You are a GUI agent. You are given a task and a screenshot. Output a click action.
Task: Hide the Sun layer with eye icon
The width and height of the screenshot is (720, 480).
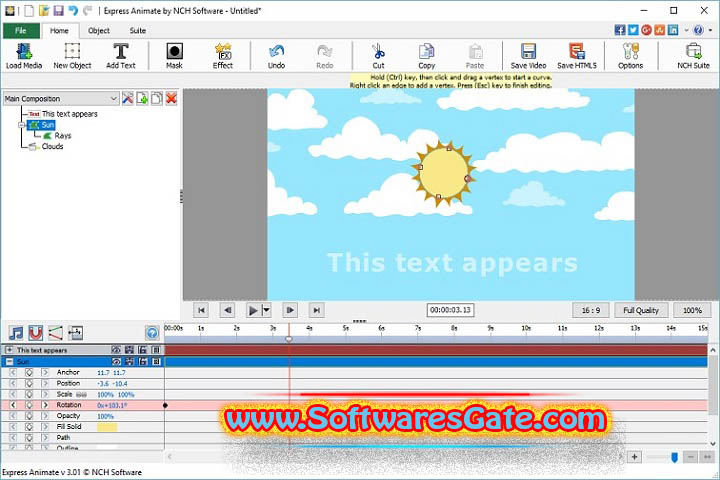pos(116,361)
